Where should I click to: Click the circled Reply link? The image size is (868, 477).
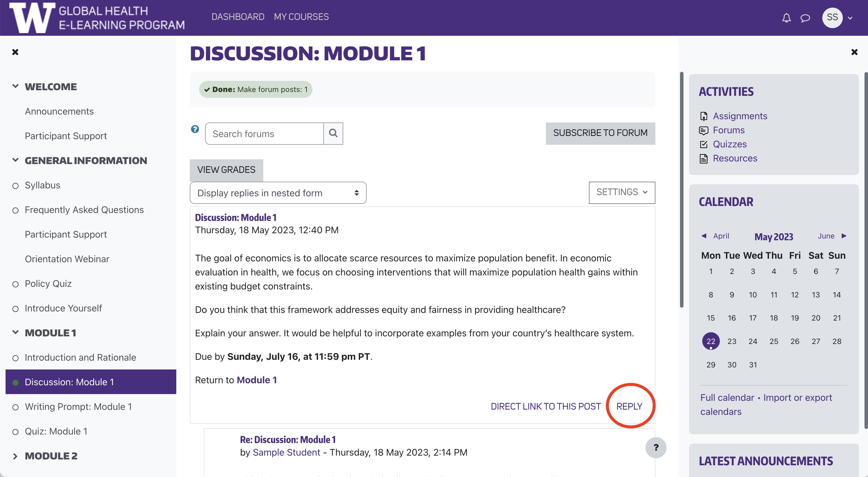(629, 406)
